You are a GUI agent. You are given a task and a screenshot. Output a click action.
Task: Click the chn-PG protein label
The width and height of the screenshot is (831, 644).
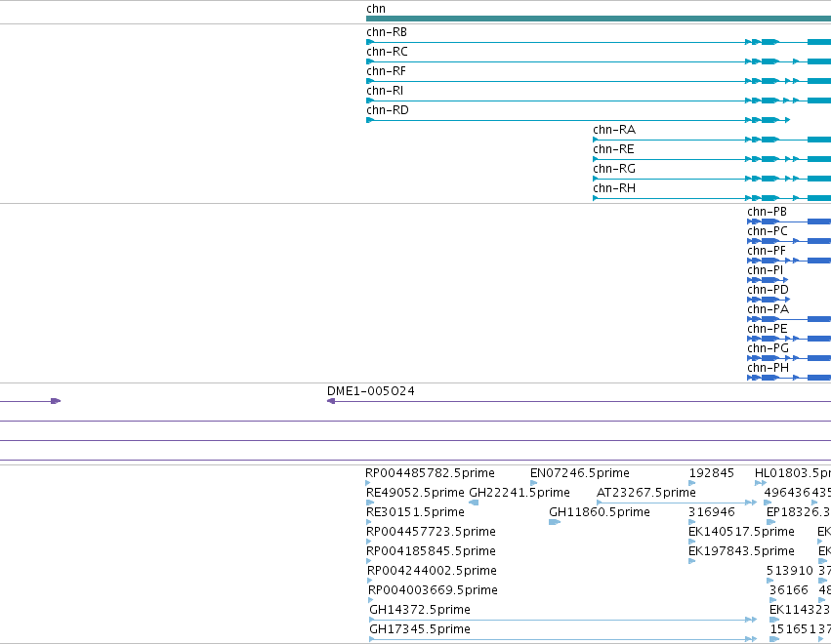(768, 348)
